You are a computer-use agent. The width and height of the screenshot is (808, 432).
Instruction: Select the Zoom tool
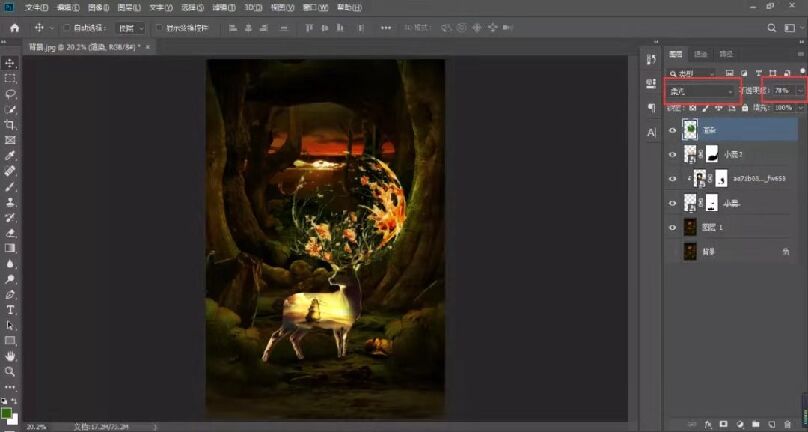tap(10, 371)
